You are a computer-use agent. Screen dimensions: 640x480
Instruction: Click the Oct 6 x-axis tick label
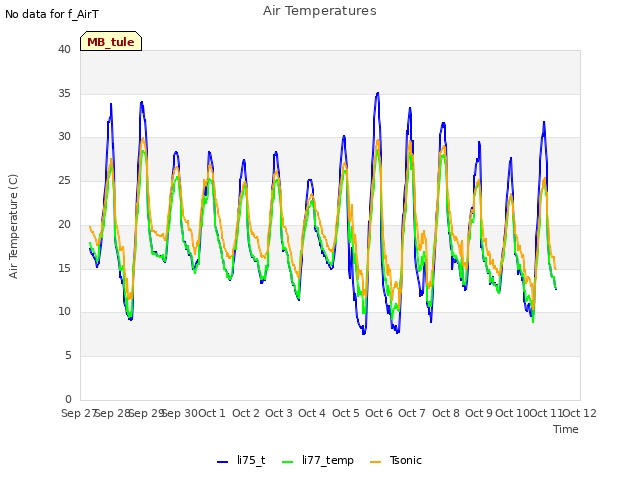point(379,413)
